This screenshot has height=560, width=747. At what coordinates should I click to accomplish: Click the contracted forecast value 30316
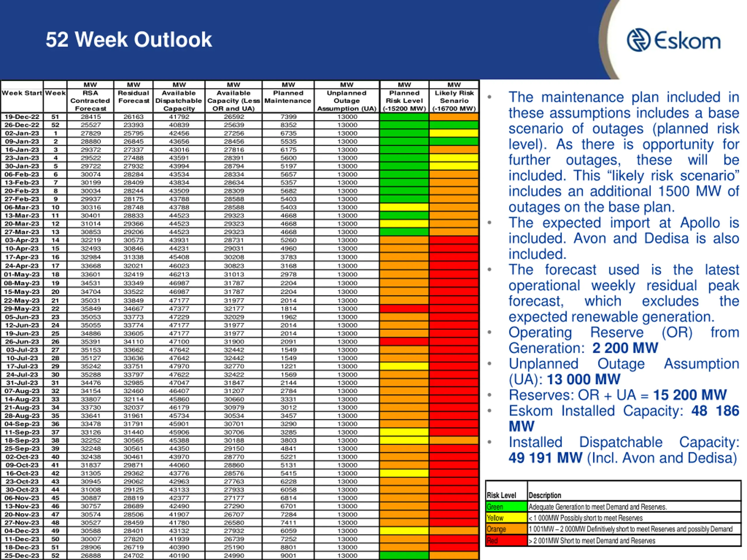pos(90,207)
